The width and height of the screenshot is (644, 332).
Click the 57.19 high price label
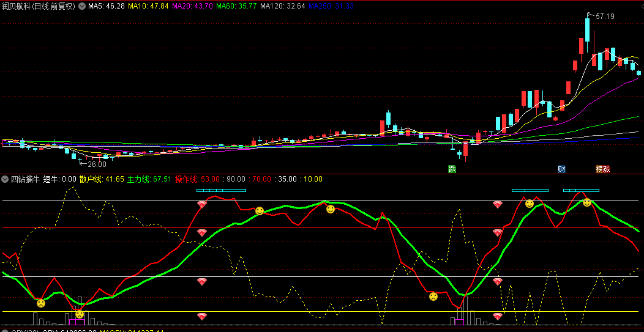point(605,17)
